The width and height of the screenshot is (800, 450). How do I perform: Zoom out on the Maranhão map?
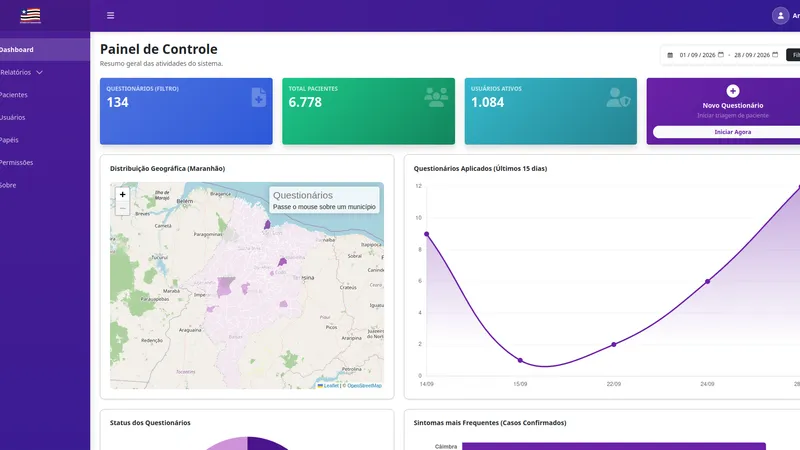point(122,208)
